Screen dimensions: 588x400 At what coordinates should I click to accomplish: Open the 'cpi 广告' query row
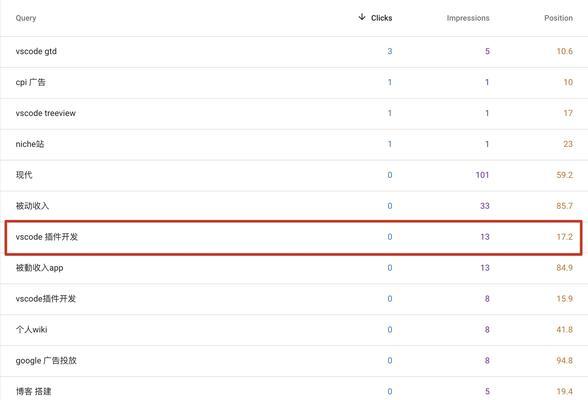294,83
